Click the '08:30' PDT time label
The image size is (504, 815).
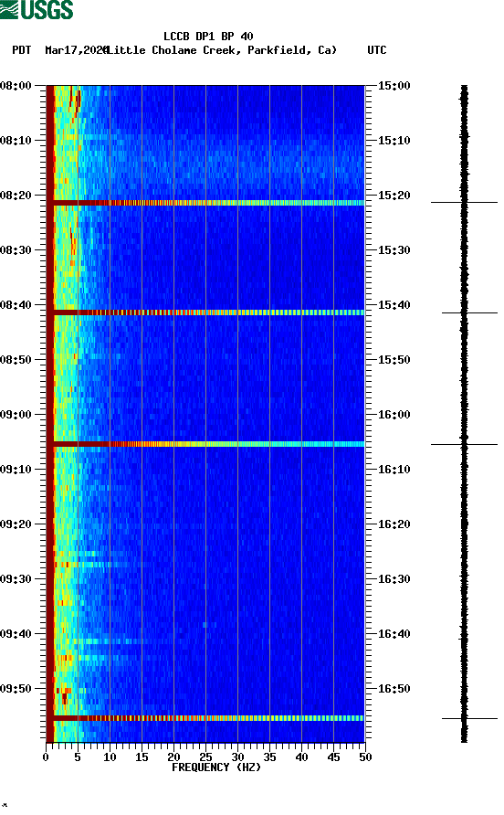pyautogui.click(x=16, y=250)
